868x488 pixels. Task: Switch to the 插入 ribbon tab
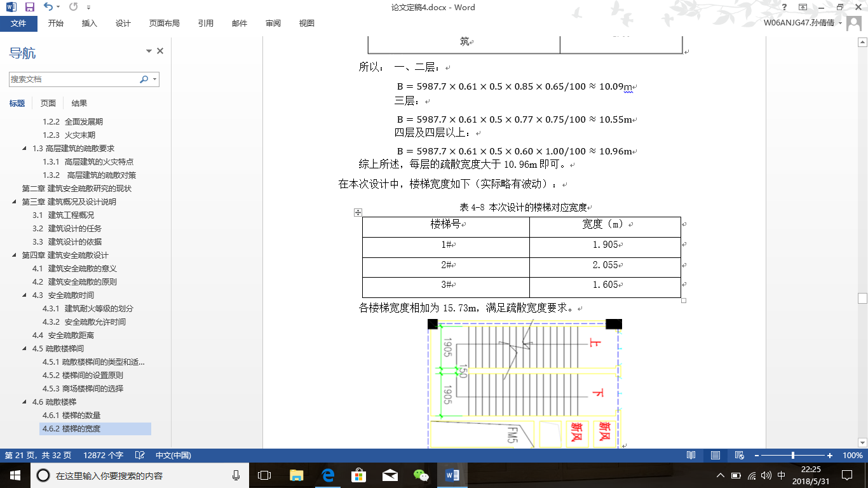click(x=90, y=24)
